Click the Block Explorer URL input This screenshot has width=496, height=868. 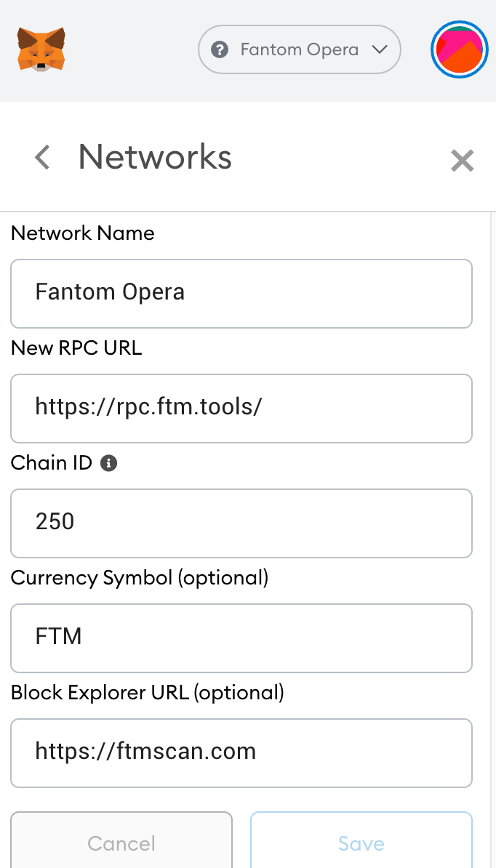pos(241,752)
